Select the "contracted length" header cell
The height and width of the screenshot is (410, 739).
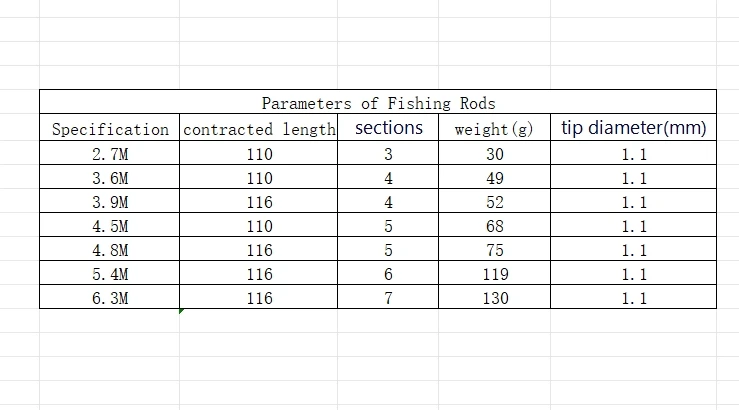pyautogui.click(x=259, y=129)
